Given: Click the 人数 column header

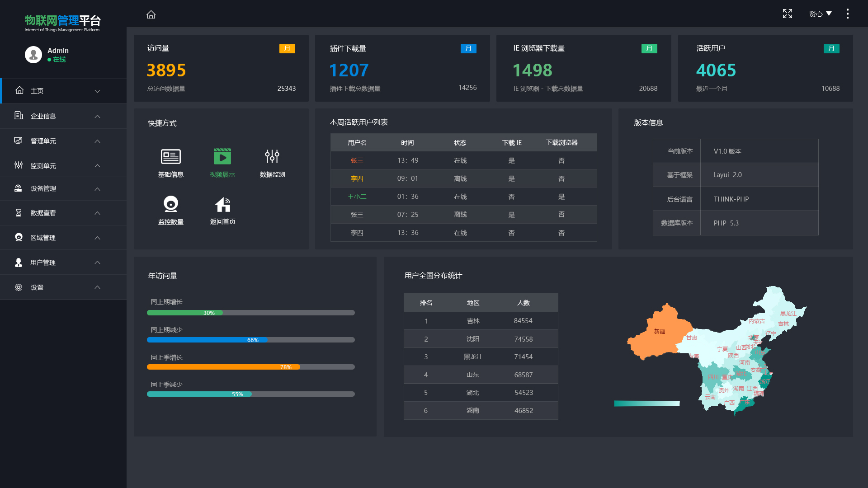Looking at the screenshot, I should [523, 303].
